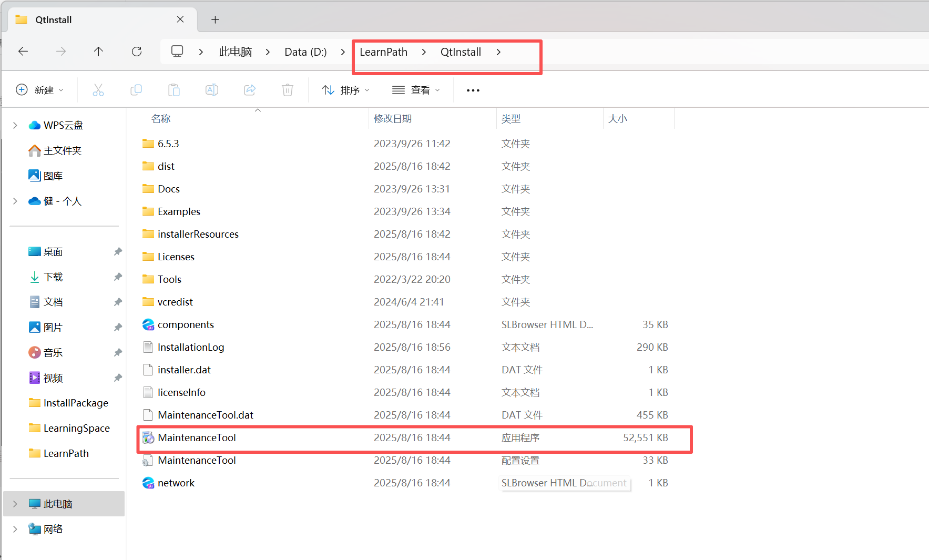The image size is (929, 560).
Task: Click LearnPath breadcrumb in address bar
Action: point(383,52)
